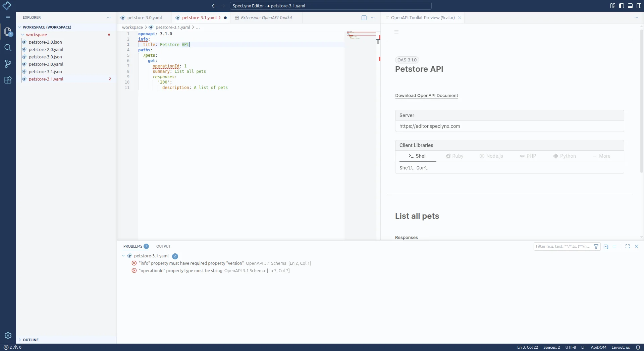Viewport: 644px width, 351px height.
Task: Change indentation via Spaces: 2
Action: coord(551,347)
